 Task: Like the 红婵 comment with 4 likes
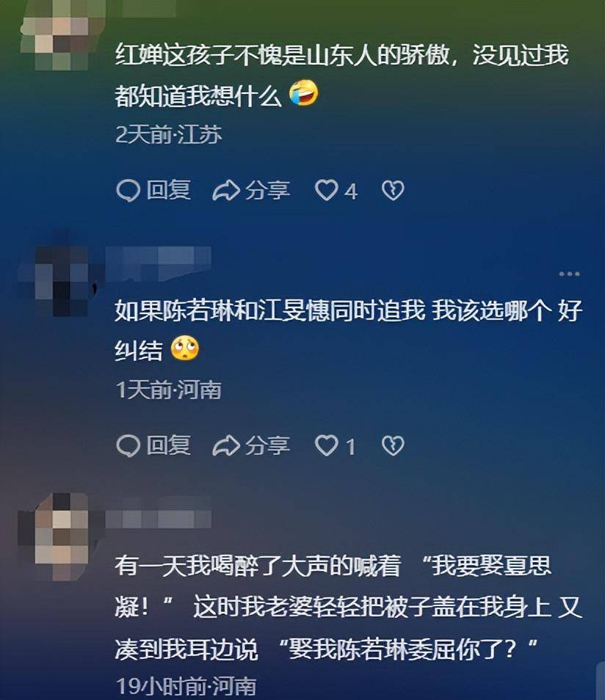(326, 190)
